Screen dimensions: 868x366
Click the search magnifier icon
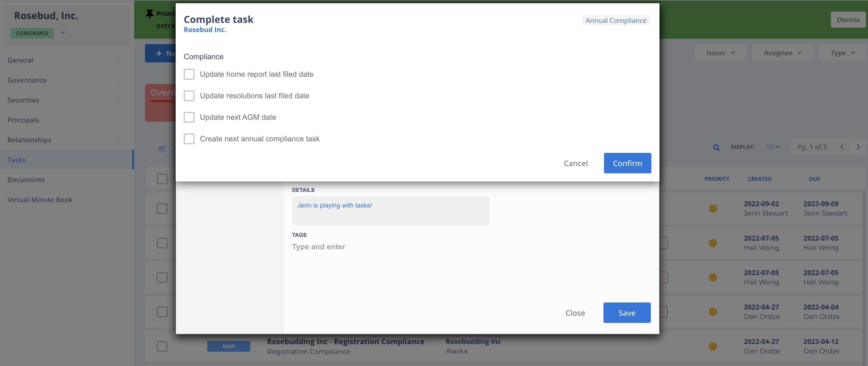click(716, 147)
